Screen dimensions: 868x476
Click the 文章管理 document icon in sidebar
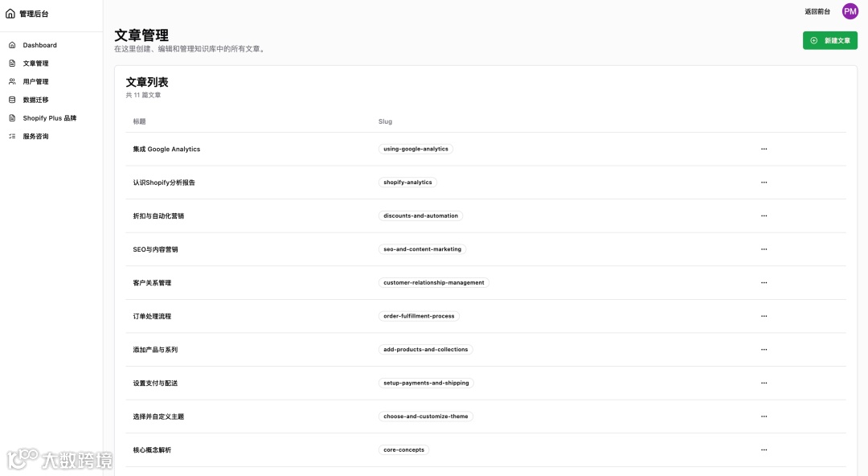point(12,64)
